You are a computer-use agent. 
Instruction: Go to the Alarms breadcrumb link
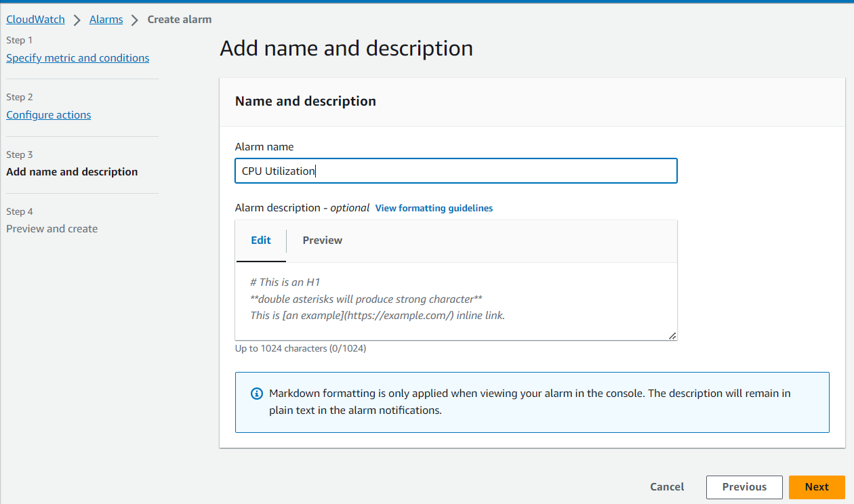tap(106, 20)
